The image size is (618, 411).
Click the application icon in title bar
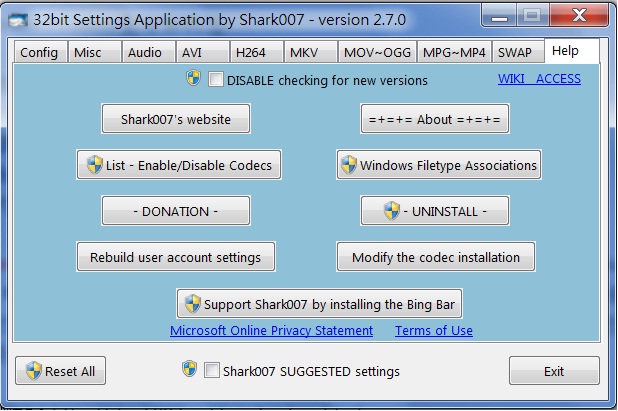pyautogui.click(x=18, y=20)
